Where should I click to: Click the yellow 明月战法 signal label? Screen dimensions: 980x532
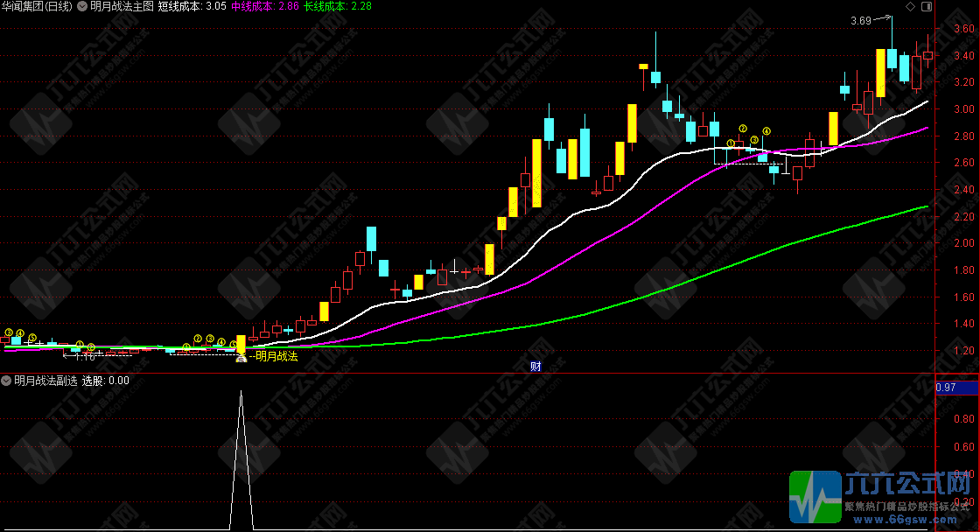tap(275, 356)
